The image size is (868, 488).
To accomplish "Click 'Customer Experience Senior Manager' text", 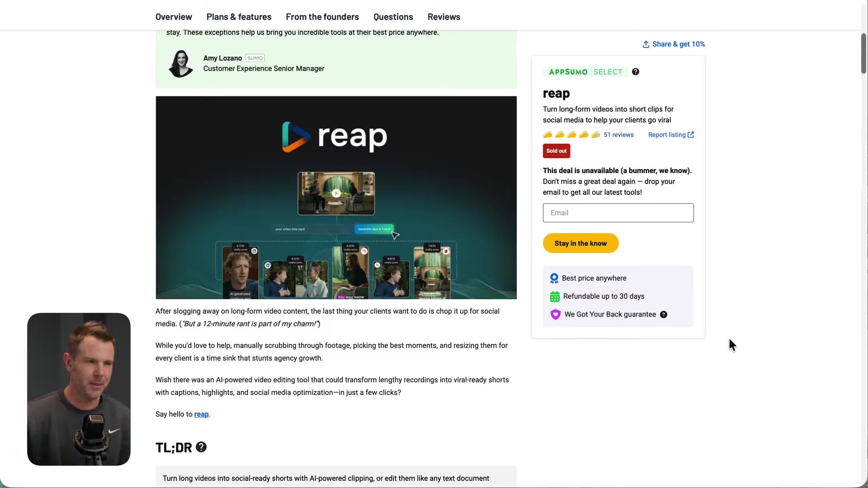I will [x=264, y=69].
